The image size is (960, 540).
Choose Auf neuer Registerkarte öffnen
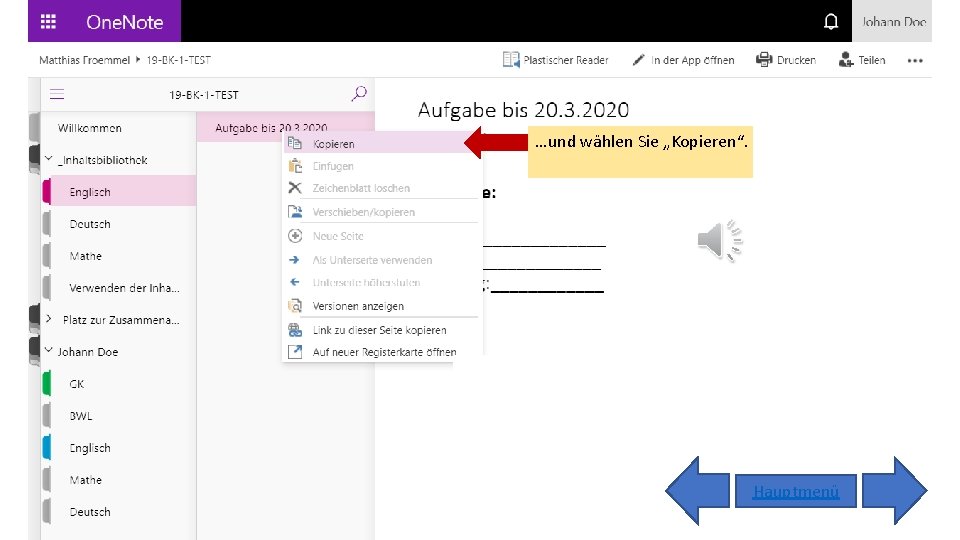(381, 352)
